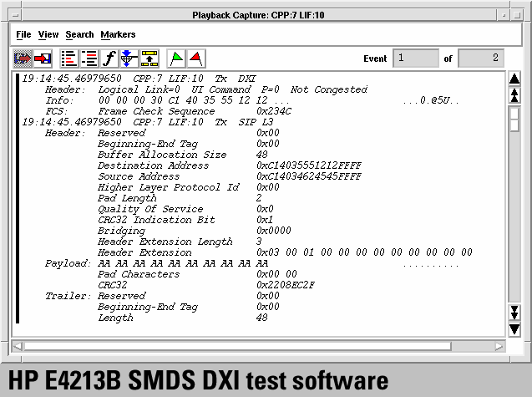Screen dimensions: 532x397
Task: Click the trailer Length 48 row
Action: pyautogui.click(x=183, y=318)
